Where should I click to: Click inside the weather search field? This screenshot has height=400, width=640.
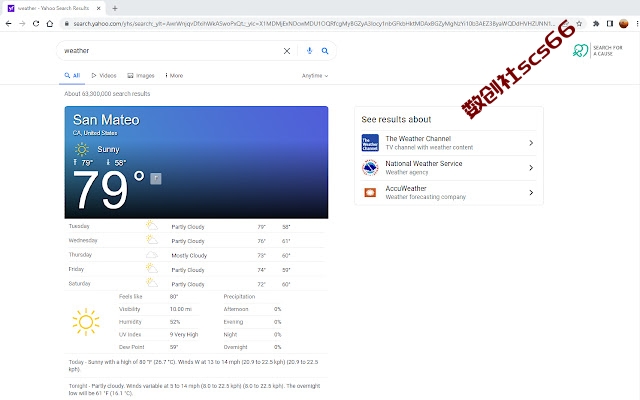click(x=169, y=51)
